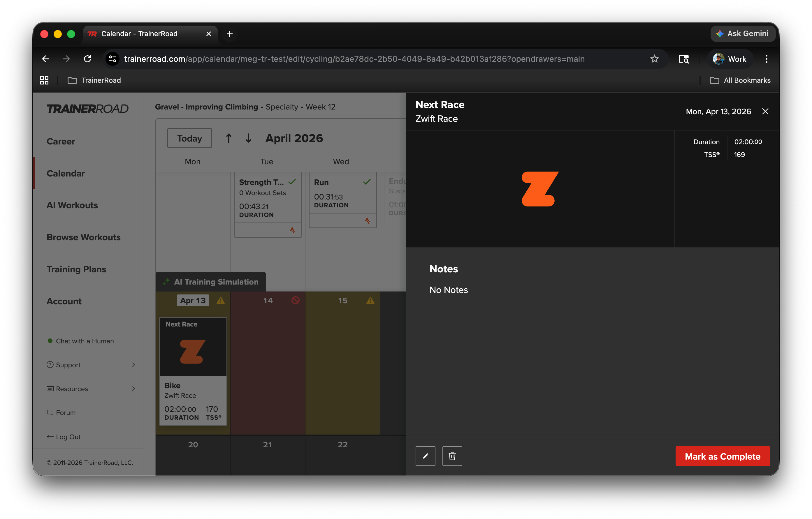
Task: Click warning icon on day 15
Action: pyautogui.click(x=370, y=300)
